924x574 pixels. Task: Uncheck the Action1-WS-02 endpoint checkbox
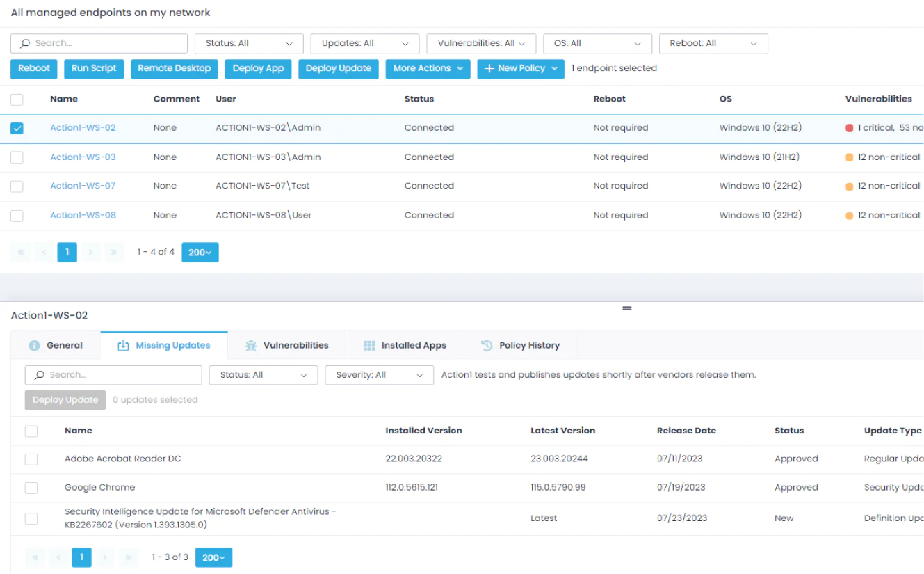[17, 128]
